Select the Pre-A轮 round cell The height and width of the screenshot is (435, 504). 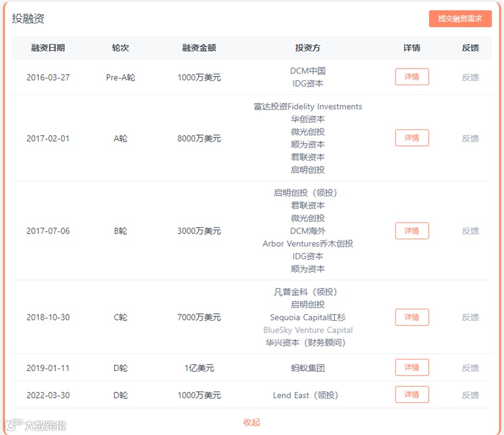pyautogui.click(x=121, y=77)
